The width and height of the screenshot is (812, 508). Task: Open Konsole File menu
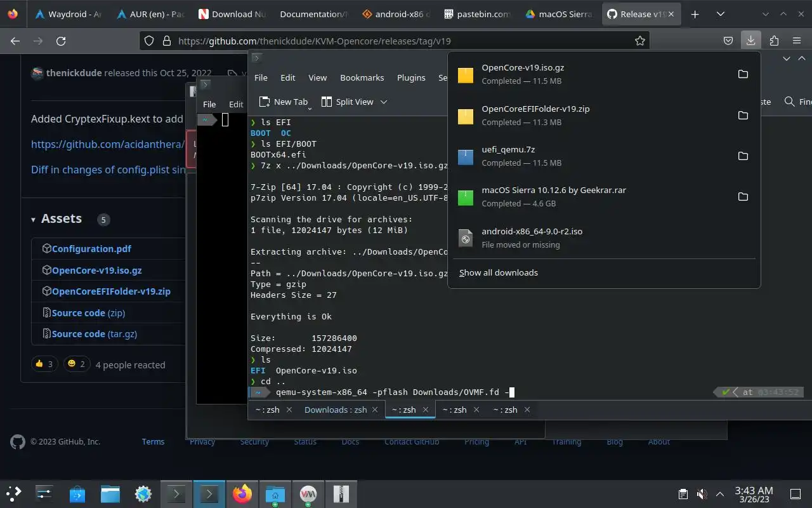coord(261,77)
